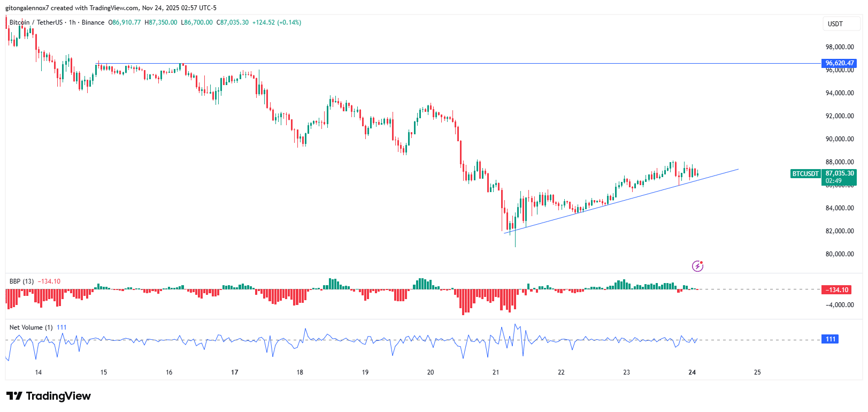Click date 17 on the time axis
868x412 pixels.
point(234,372)
